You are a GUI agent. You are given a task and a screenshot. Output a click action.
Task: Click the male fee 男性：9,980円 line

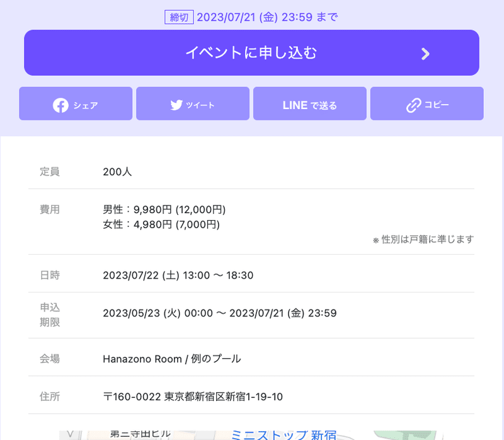click(164, 210)
